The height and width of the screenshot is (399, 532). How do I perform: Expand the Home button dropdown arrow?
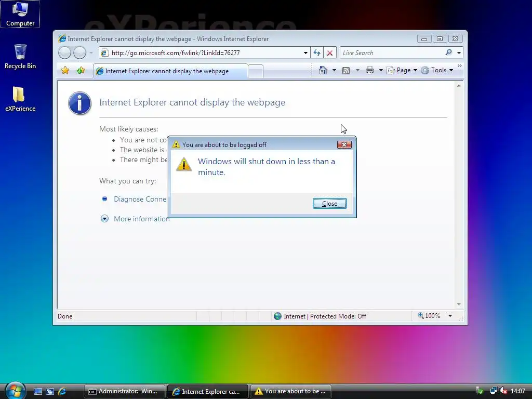point(334,70)
